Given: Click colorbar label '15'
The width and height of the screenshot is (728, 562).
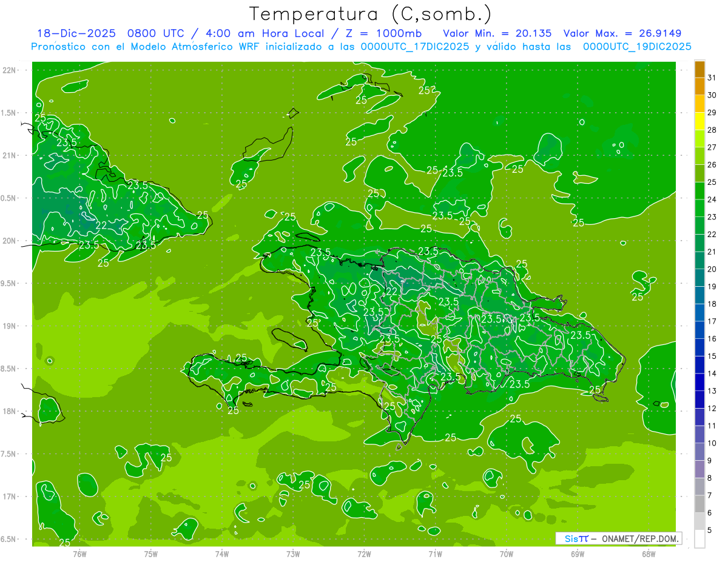Looking at the screenshot, I should 712,356.
